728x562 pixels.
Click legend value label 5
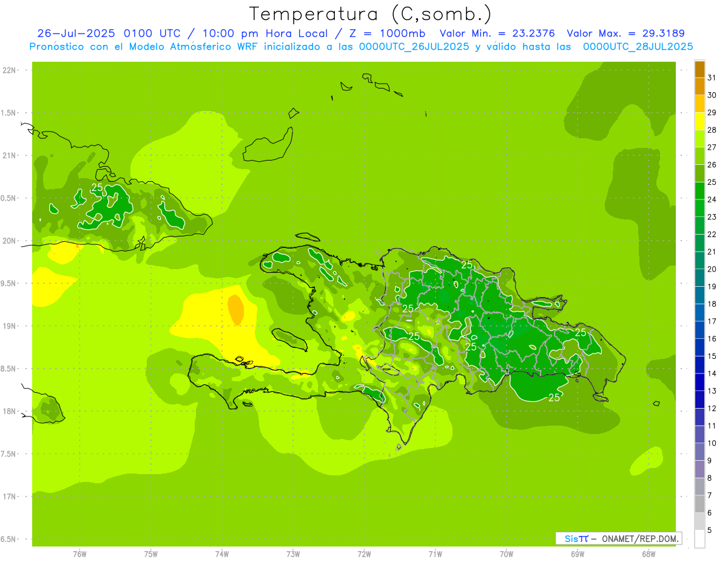[x=710, y=530]
